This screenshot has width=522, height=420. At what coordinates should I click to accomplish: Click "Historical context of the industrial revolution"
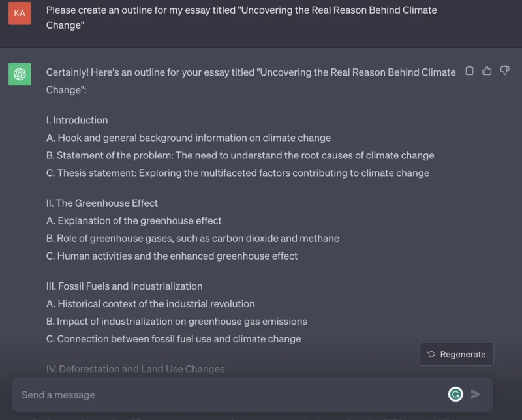(150, 303)
